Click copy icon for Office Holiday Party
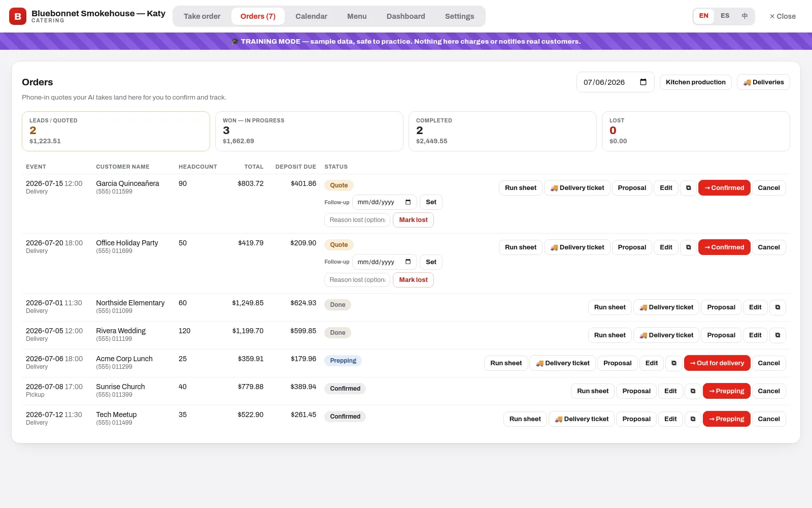Image resolution: width=812 pixels, height=508 pixels. [x=688, y=247]
